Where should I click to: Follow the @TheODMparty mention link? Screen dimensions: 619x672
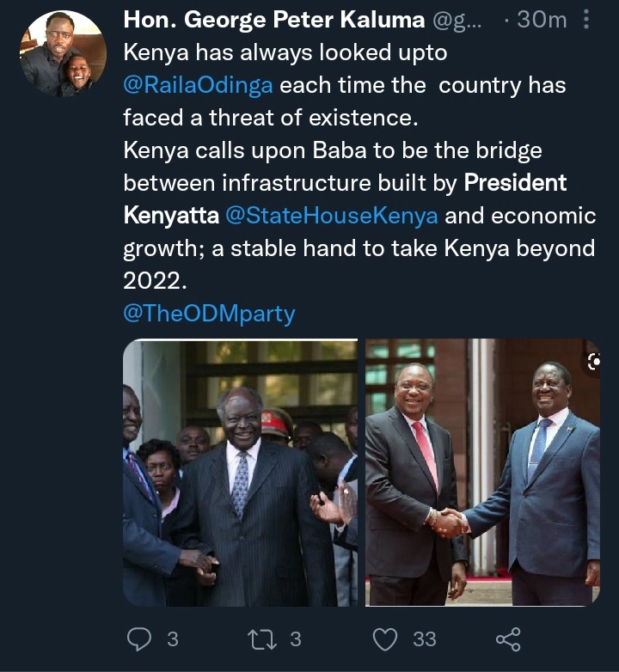tap(209, 314)
